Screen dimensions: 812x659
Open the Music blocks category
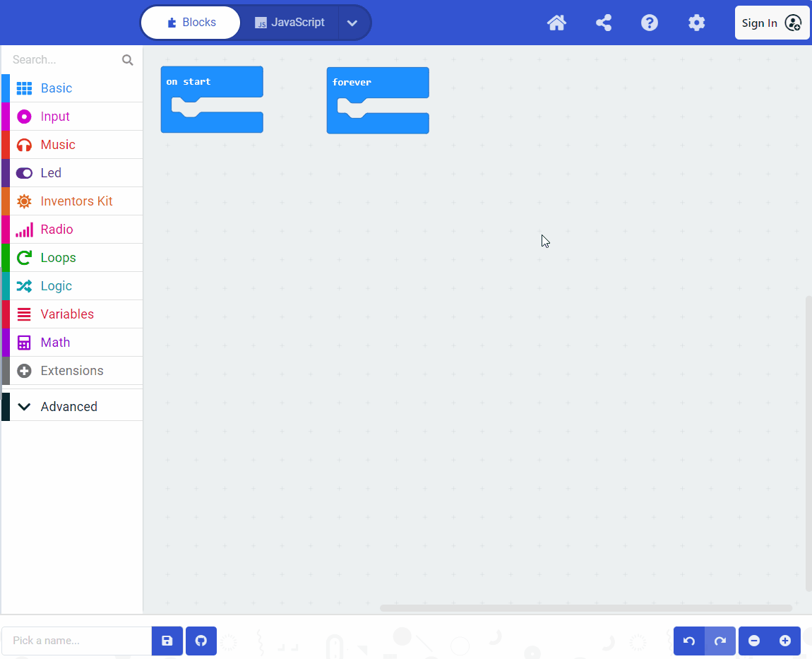72,145
